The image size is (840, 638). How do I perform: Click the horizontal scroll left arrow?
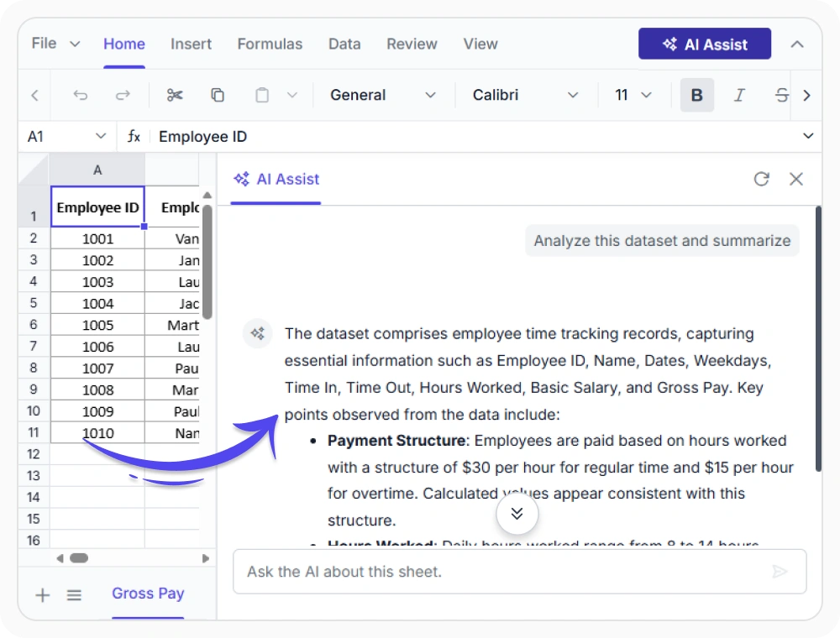pyautogui.click(x=60, y=558)
